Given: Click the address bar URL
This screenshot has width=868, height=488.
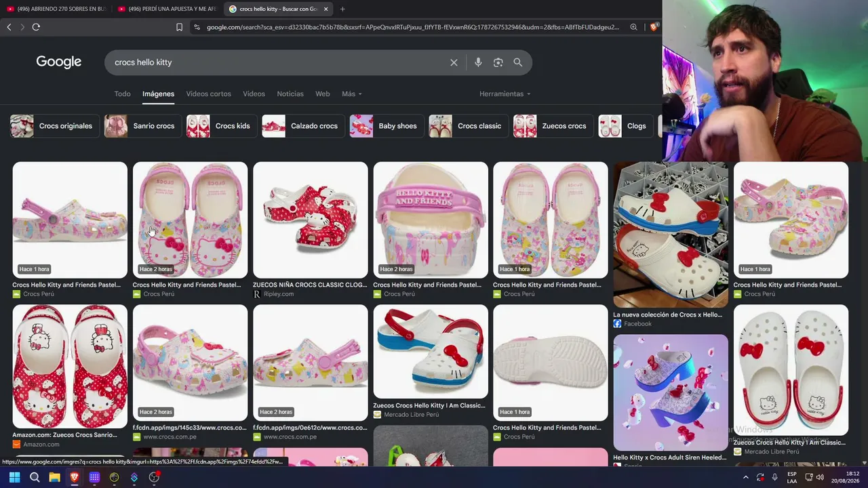Looking at the screenshot, I should [413, 27].
